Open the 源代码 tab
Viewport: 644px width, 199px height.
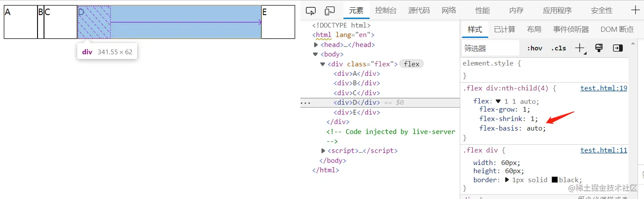coord(419,11)
